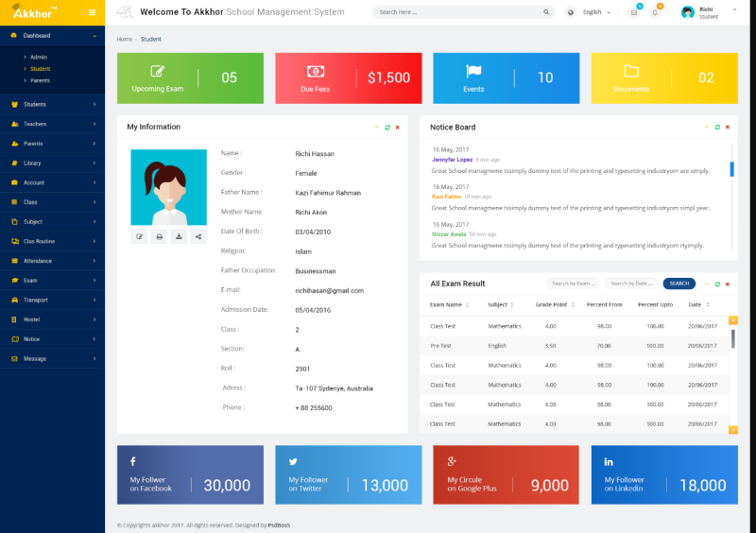Click the Notice Board blue scrollbar
Viewport: 756px width, 533px height.
[x=731, y=168]
